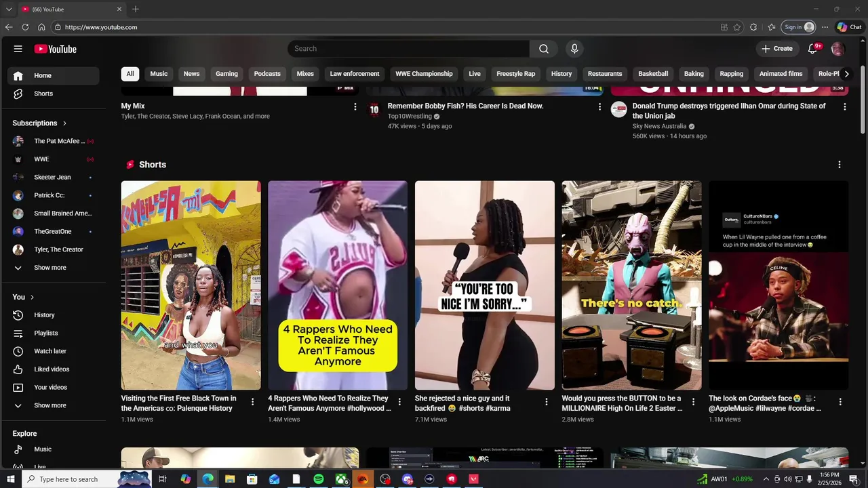Open the Subscriptions section chevron
Screen dimensions: 868x488
(64, 123)
